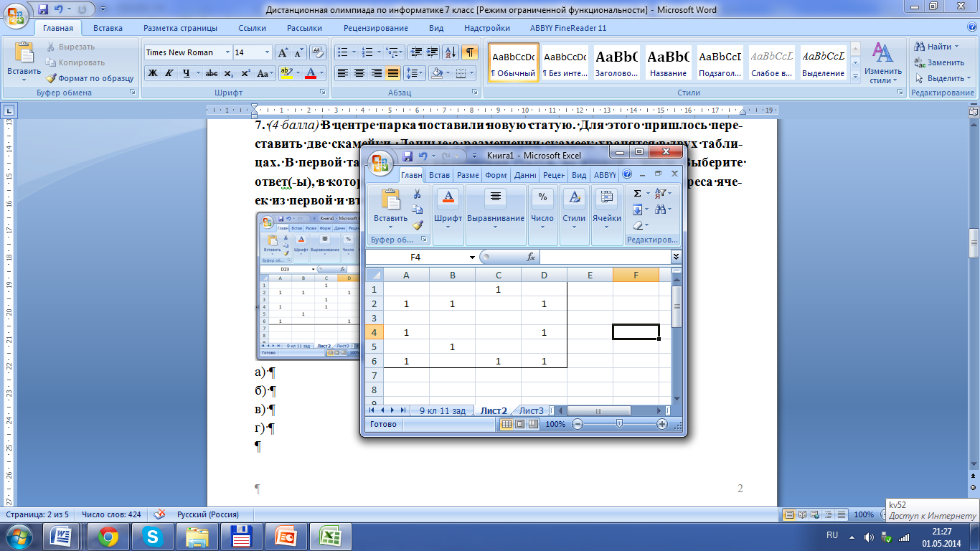The height and width of the screenshot is (551, 980).
Task: Open the '9 кл 11 зад' sheet tab
Action: click(x=443, y=410)
